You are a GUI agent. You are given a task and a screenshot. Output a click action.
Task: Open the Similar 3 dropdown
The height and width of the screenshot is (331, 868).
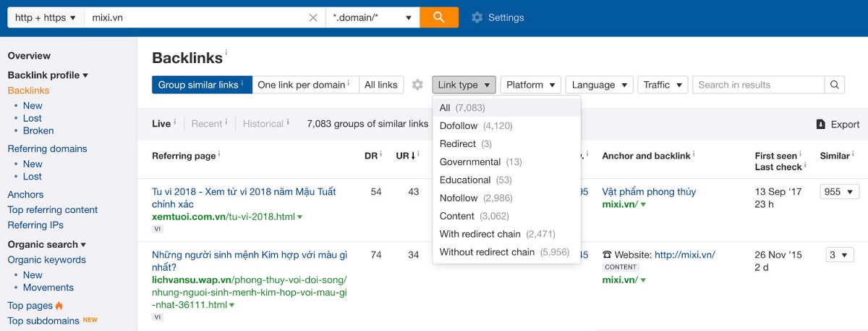click(840, 255)
